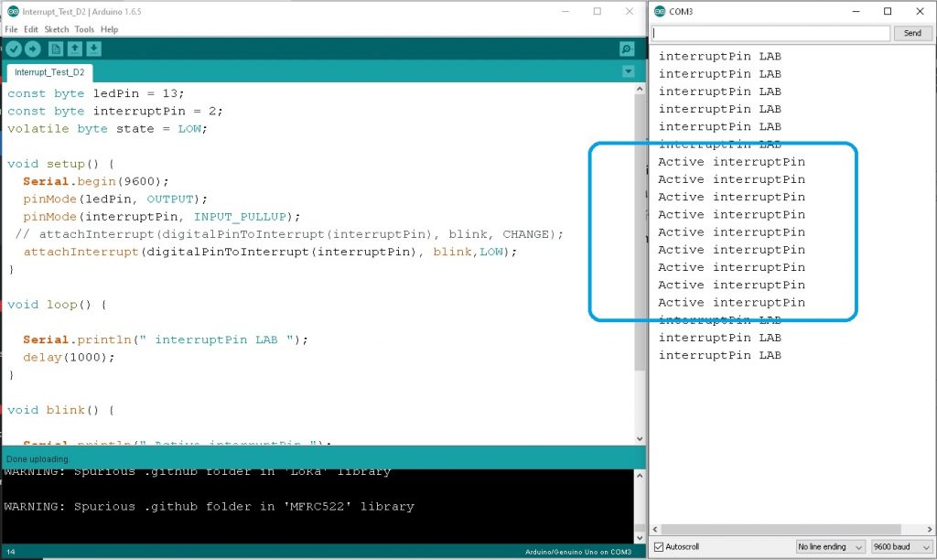Click the 'delay(1000);' line

click(69, 358)
